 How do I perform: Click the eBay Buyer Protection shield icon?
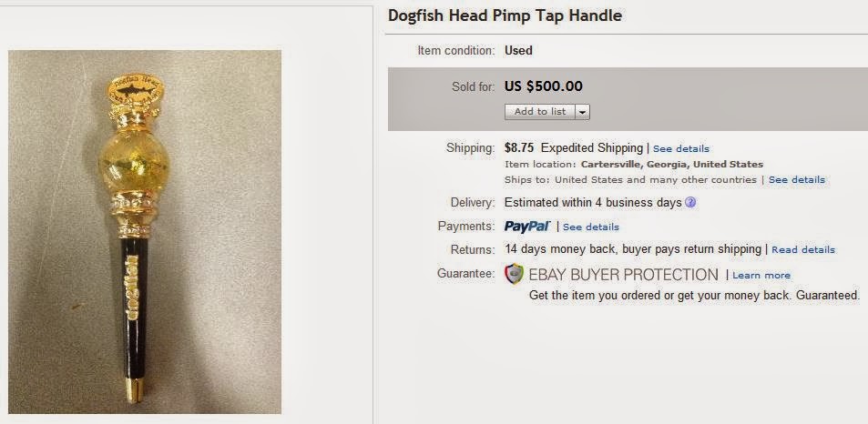515,274
